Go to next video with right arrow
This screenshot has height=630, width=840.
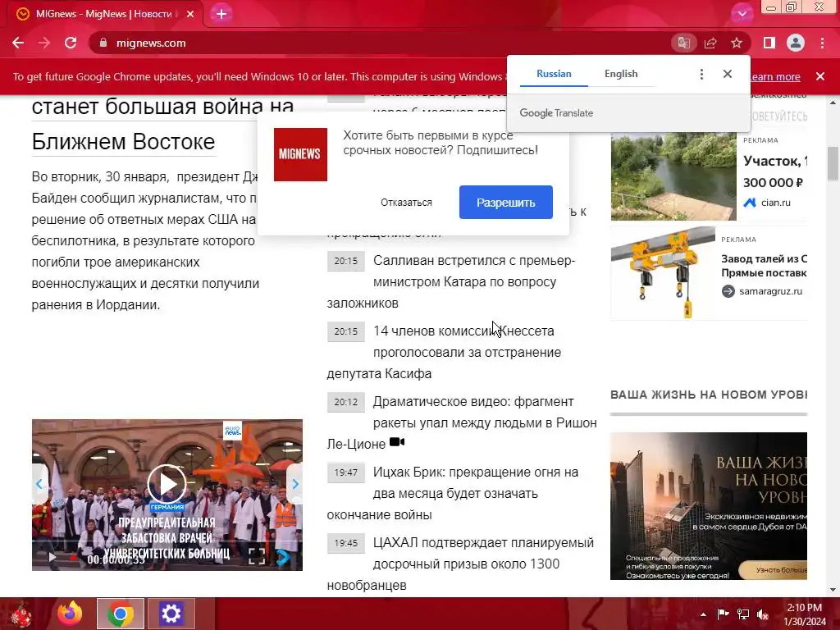[295, 484]
